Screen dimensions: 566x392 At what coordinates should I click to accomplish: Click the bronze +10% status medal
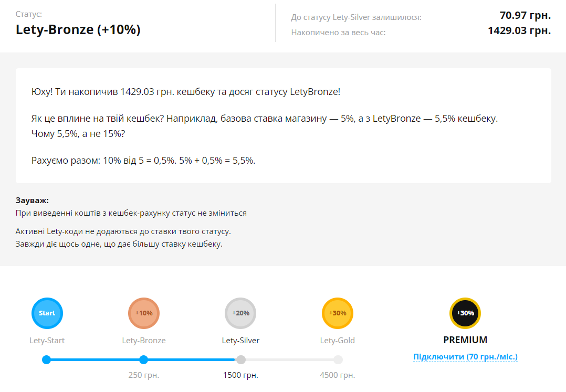click(143, 313)
